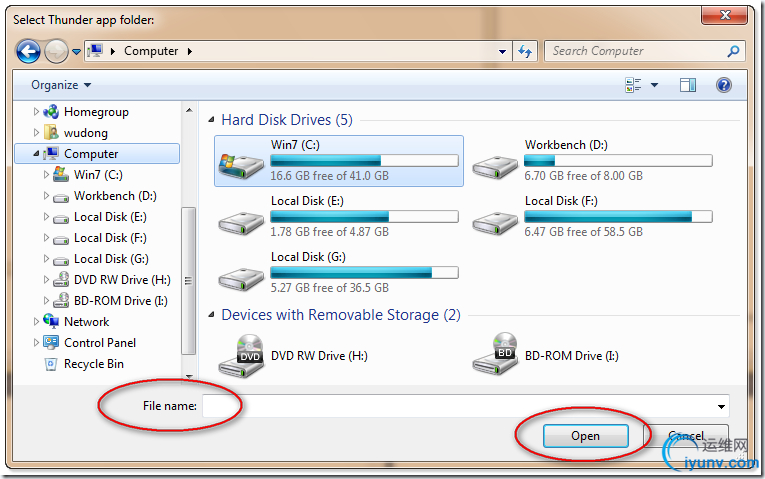Select the Win7 (C:) drive icon in main pane
This screenshot has height=479, width=765.
click(241, 165)
